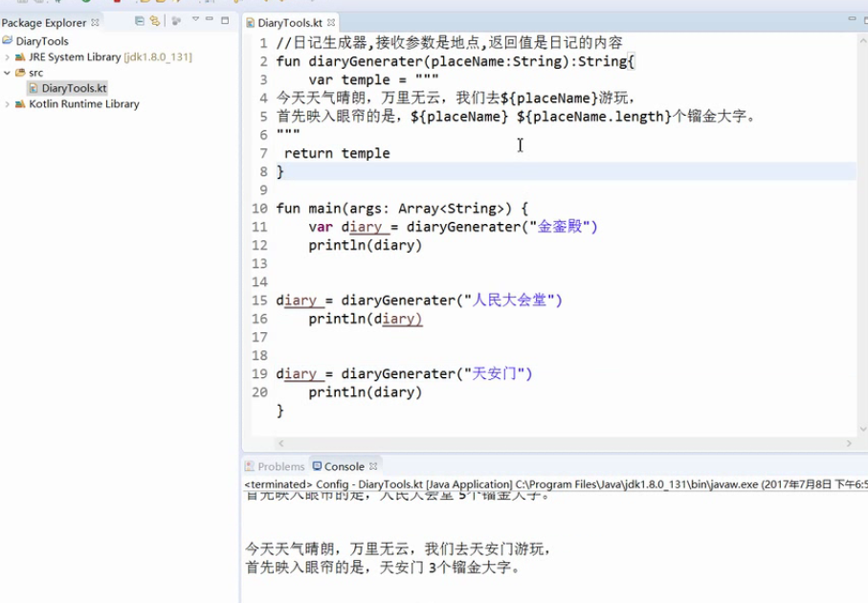This screenshot has width=868, height=603.
Task: Click '${placeName}游玩' on line 4
Action: [564, 99]
